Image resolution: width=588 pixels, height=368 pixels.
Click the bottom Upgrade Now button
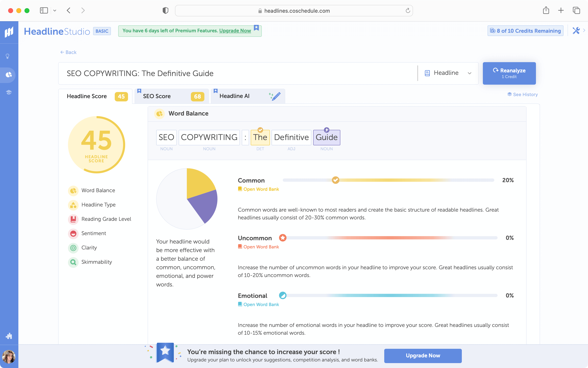[423, 356]
